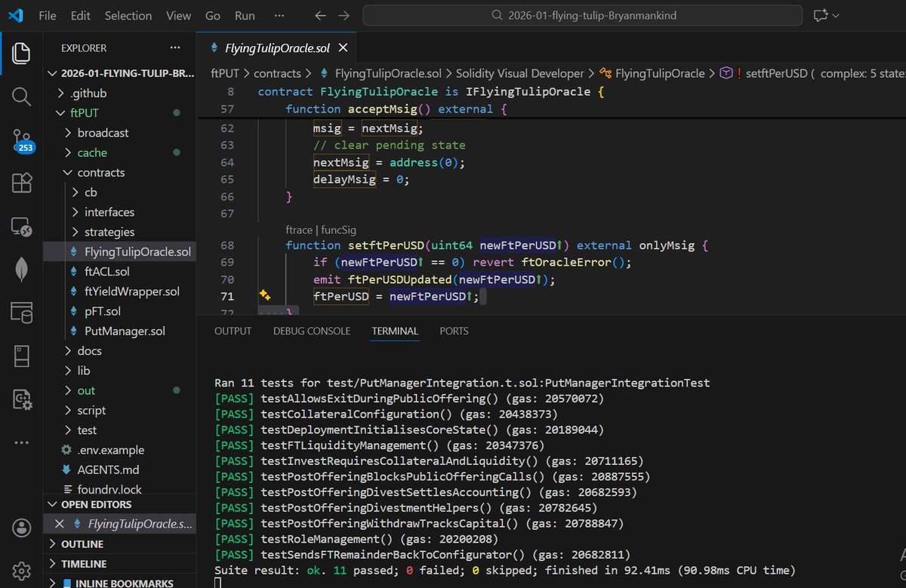906x588 pixels.
Task: Expand the cache folder
Action: pos(119,152)
